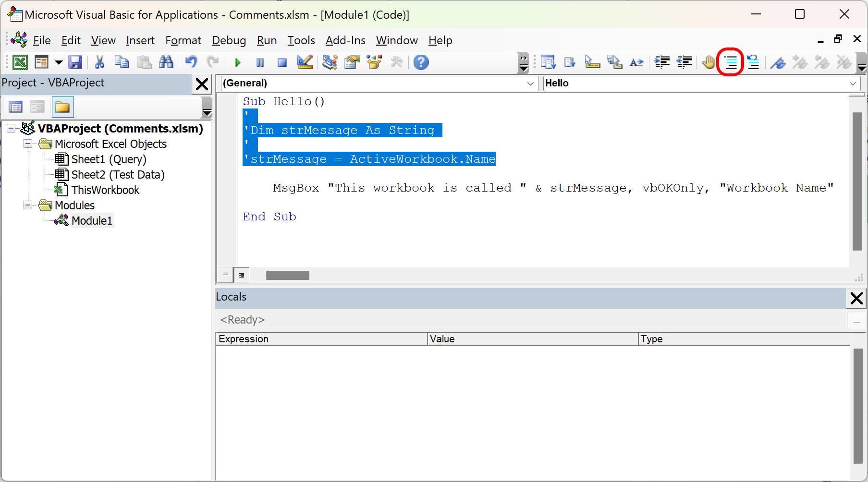Click the Insert UserForm icon
Image resolution: width=868 pixels, height=482 pixels.
[42, 62]
